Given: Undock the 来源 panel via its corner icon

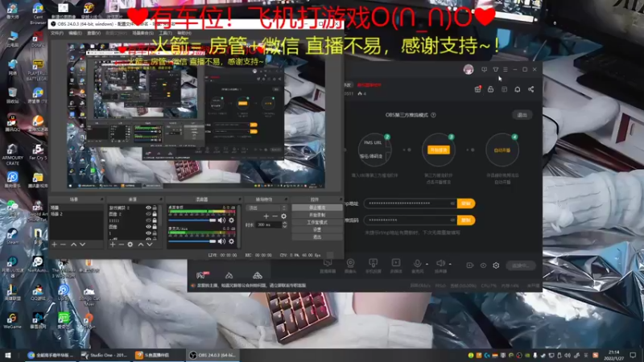Looking at the screenshot, I should [160, 199].
